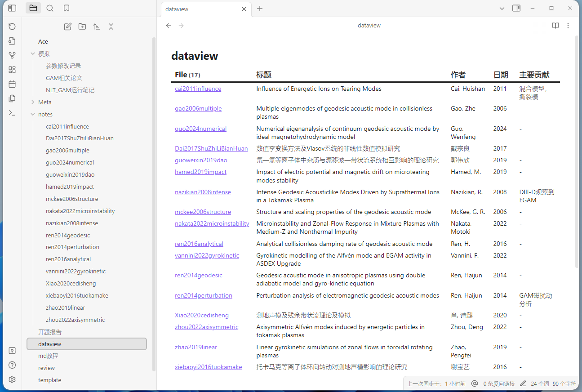The image size is (582, 392).
Task: Create a new folder in explorer
Action: coord(82,27)
